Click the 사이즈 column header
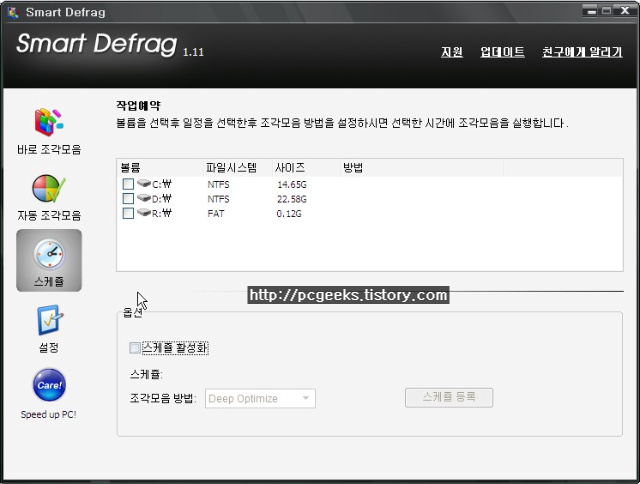The width and height of the screenshot is (640, 484). (307, 168)
